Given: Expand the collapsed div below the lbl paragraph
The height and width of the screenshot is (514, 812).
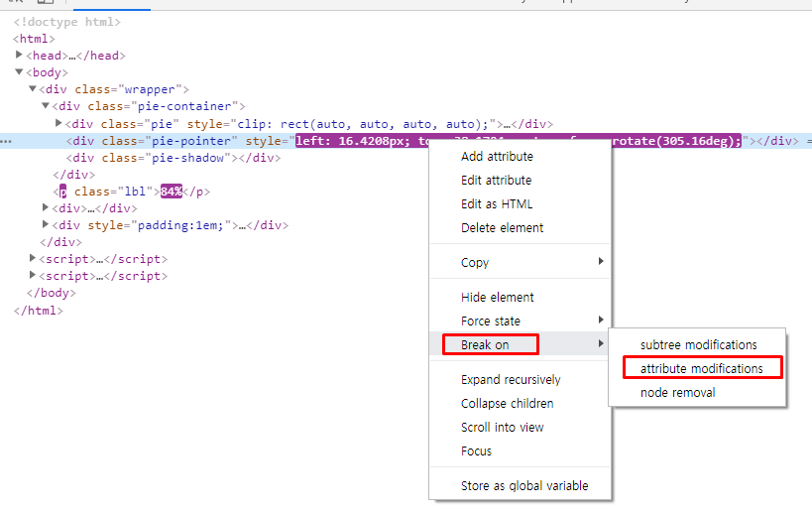Looking at the screenshot, I should [x=45, y=207].
